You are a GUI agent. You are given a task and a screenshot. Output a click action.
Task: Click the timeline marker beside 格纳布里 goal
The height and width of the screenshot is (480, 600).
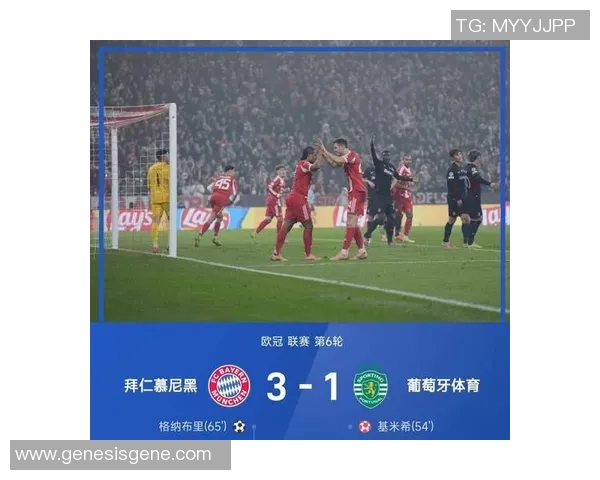pos(254,428)
